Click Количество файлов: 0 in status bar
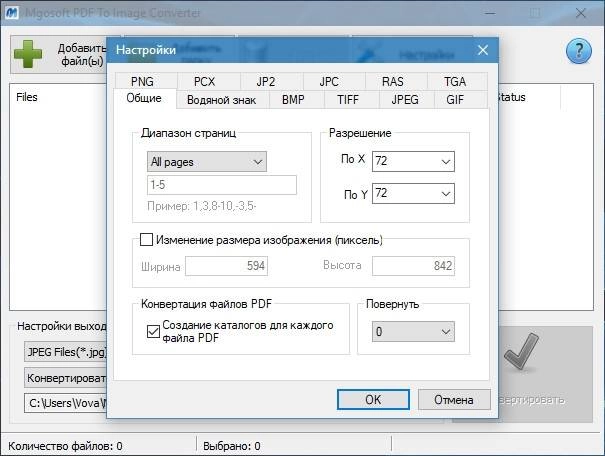The image size is (605, 456). tap(65, 446)
